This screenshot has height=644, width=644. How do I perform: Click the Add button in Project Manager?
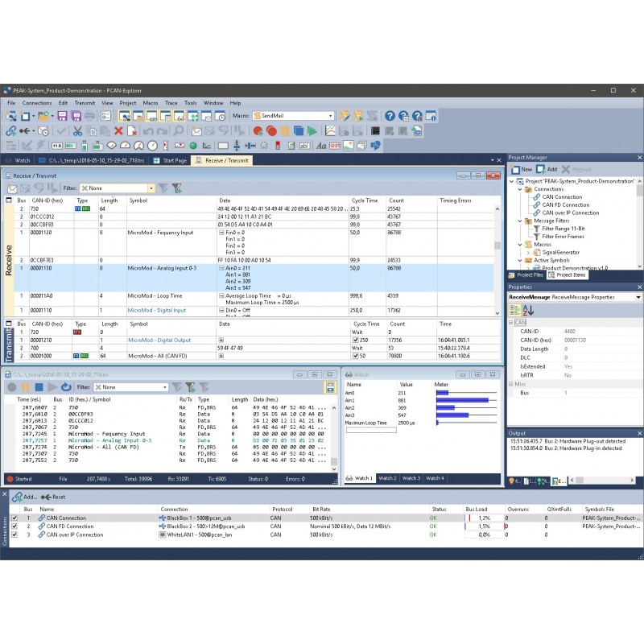547,169
